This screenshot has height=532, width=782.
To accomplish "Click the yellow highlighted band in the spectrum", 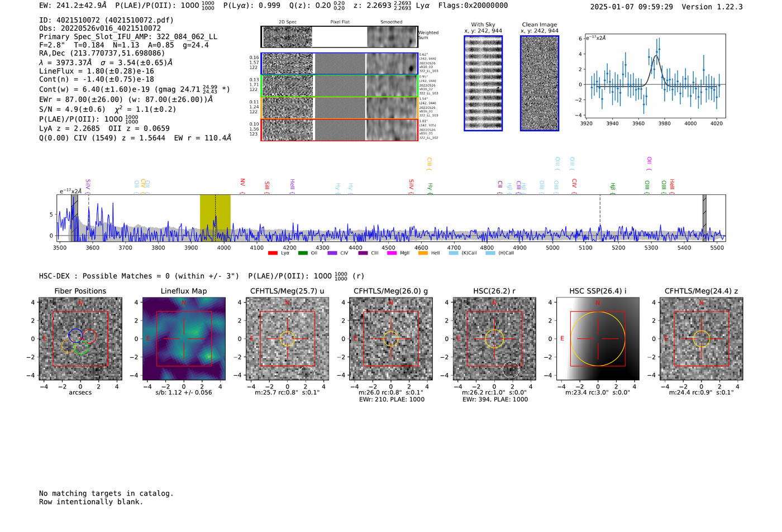I will (x=215, y=217).
